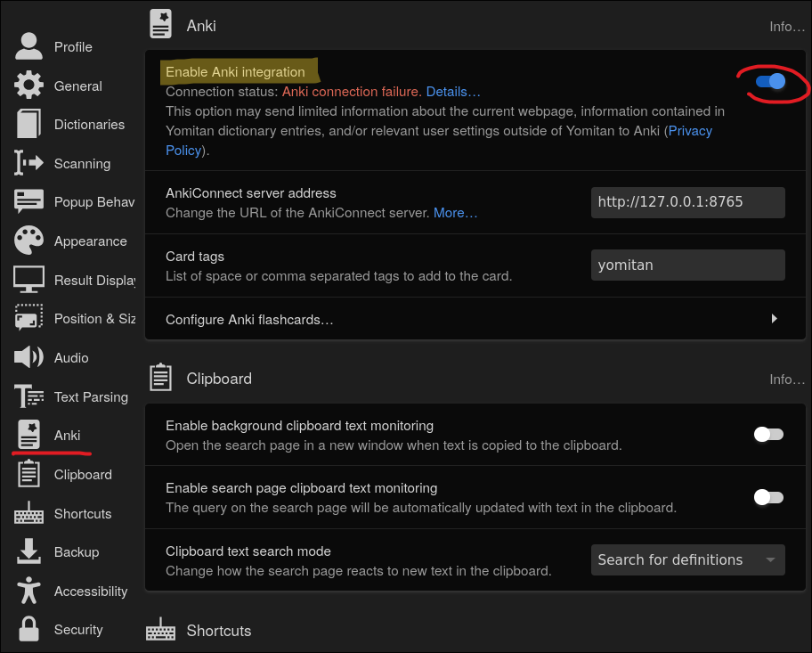Turn on search page clipboard monitoring

(x=768, y=497)
